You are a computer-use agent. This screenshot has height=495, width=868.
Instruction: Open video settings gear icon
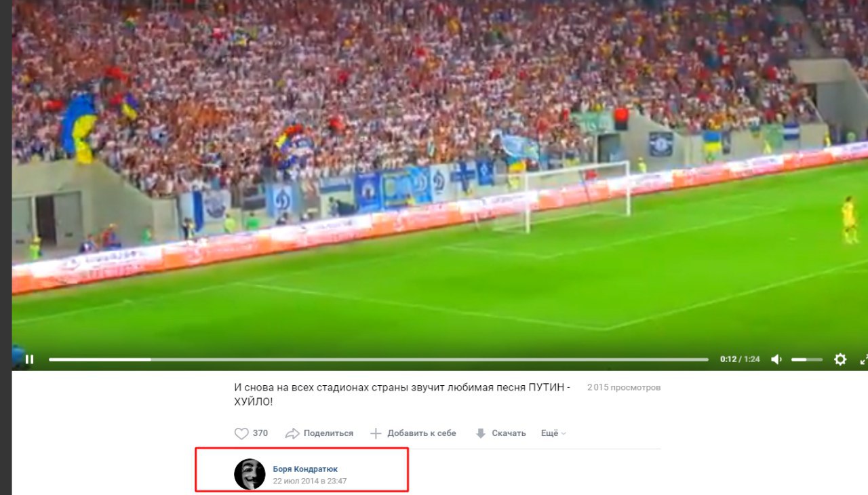840,359
